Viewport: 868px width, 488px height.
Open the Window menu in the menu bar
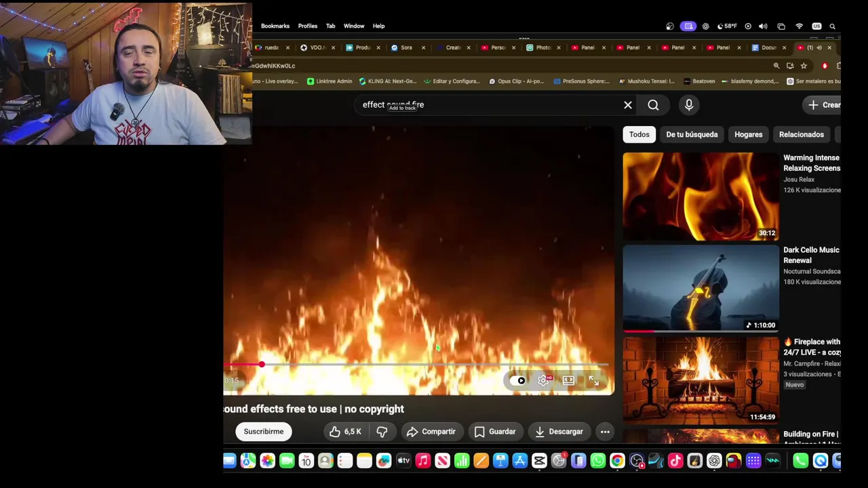354,26
